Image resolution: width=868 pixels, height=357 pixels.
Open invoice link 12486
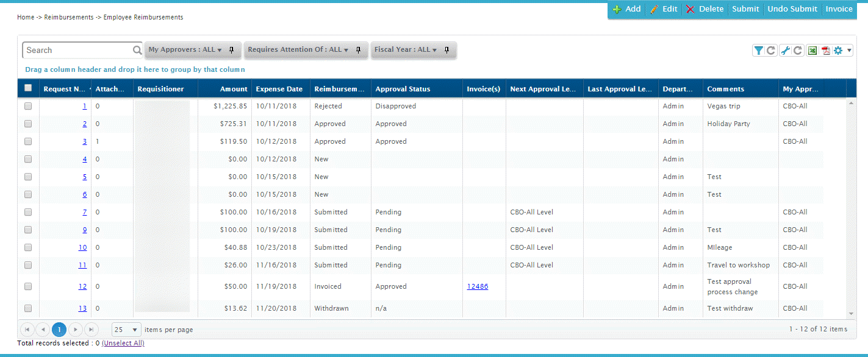click(x=477, y=286)
